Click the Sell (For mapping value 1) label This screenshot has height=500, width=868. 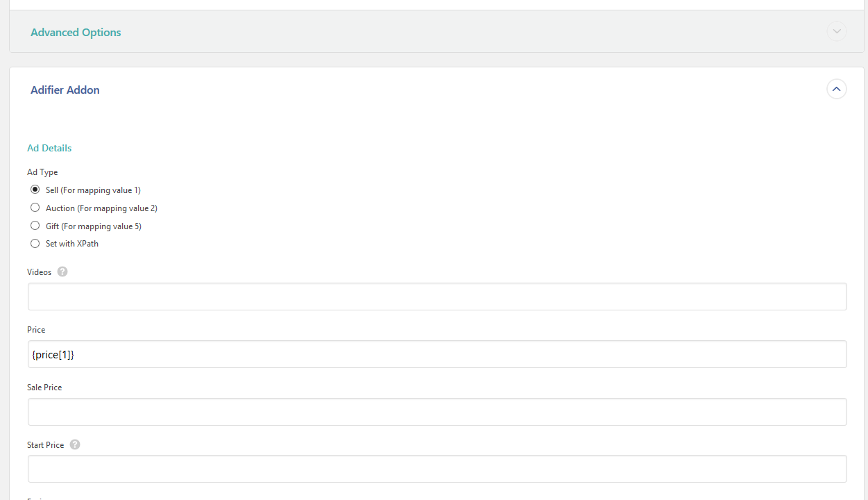[93, 190]
